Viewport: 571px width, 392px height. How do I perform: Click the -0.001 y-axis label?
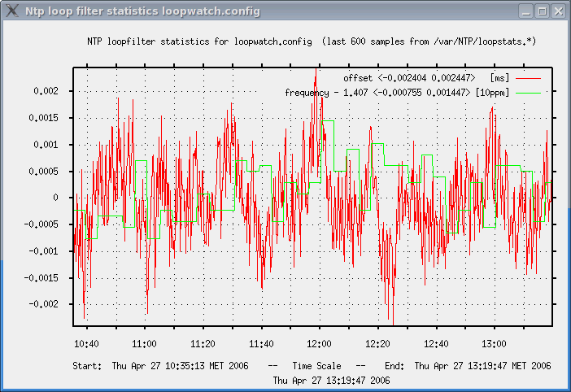[x=44, y=251]
